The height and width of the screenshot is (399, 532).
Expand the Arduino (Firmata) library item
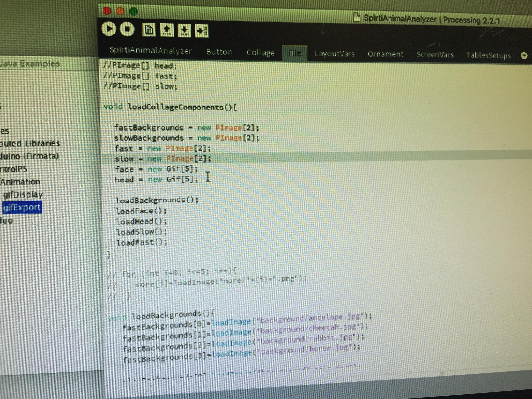point(29,156)
